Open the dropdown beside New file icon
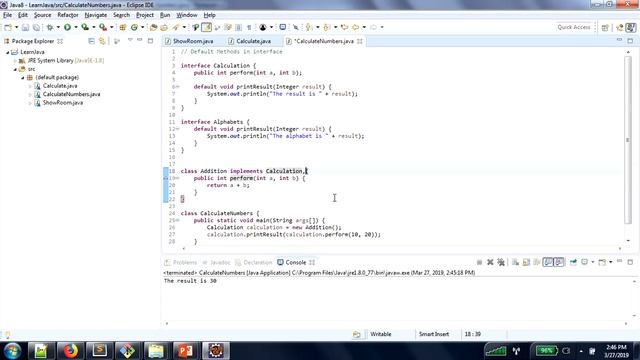The height and width of the screenshot is (360, 640). click(16, 27)
